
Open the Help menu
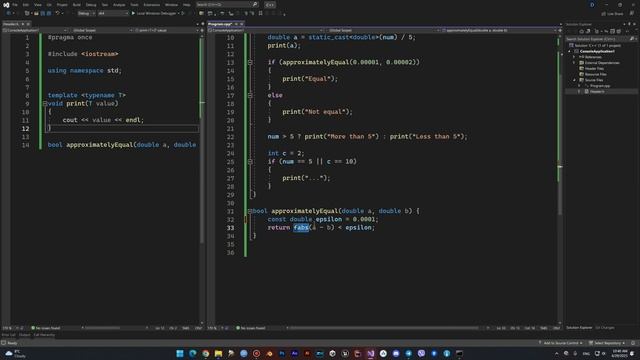[187, 4]
